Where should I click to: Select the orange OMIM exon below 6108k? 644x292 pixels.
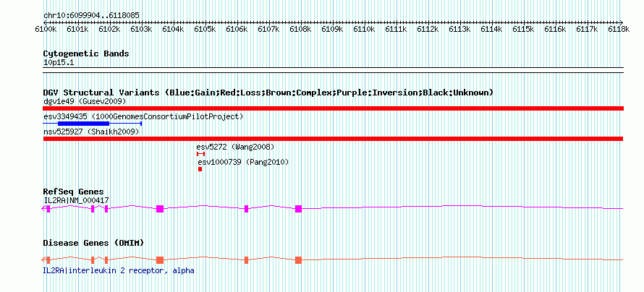click(x=298, y=260)
